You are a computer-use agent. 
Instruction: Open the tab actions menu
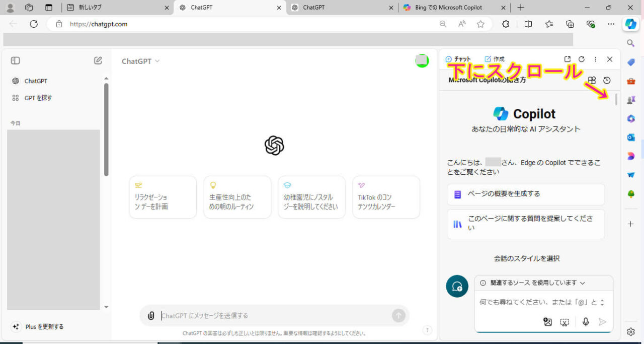click(49, 8)
